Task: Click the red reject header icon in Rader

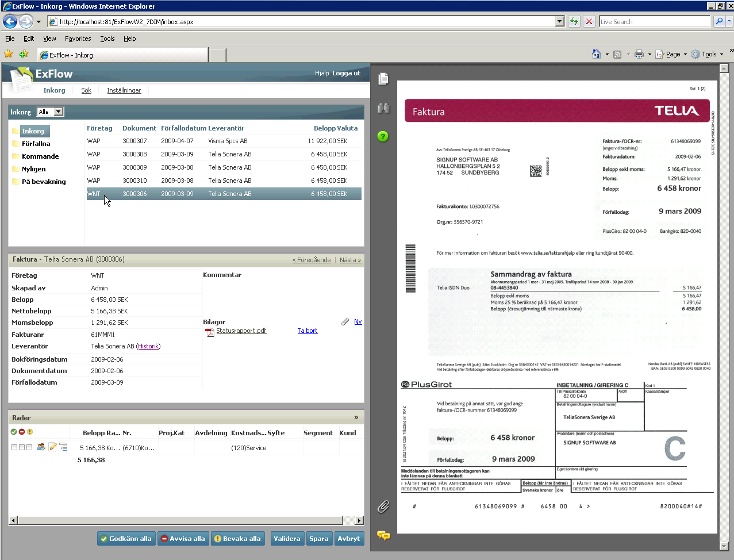Action: coord(22,432)
